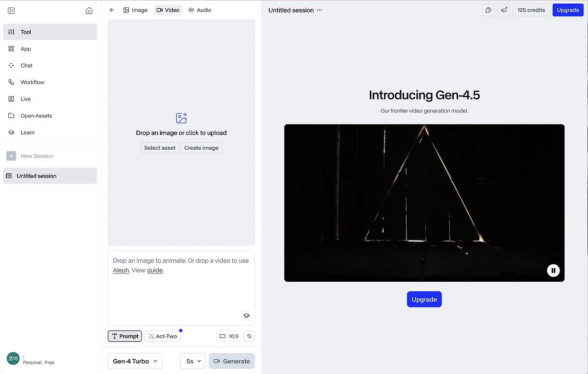Click the 125 credits button
Screen dimensions: 588x374
pos(531,10)
